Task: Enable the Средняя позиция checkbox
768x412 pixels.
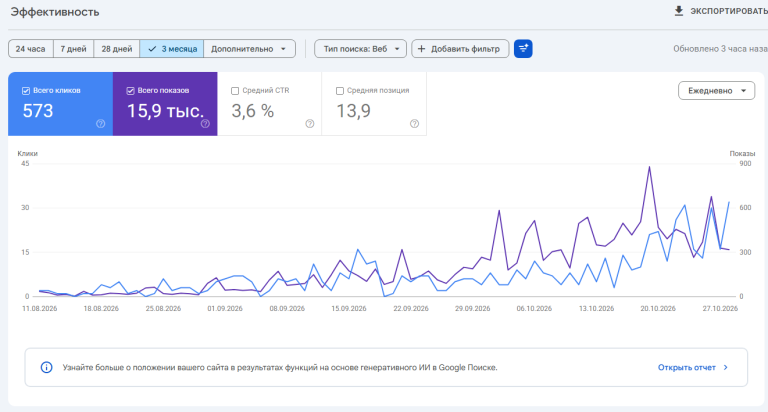Action: coord(340,91)
